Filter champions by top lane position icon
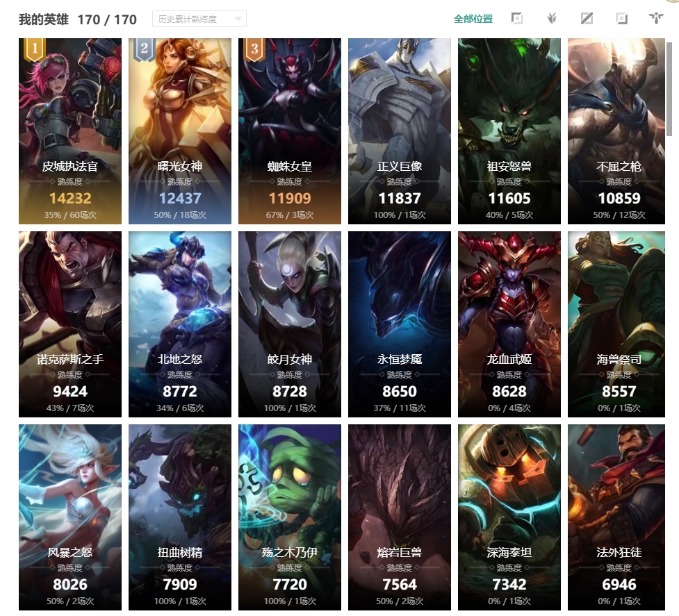 [x=517, y=19]
